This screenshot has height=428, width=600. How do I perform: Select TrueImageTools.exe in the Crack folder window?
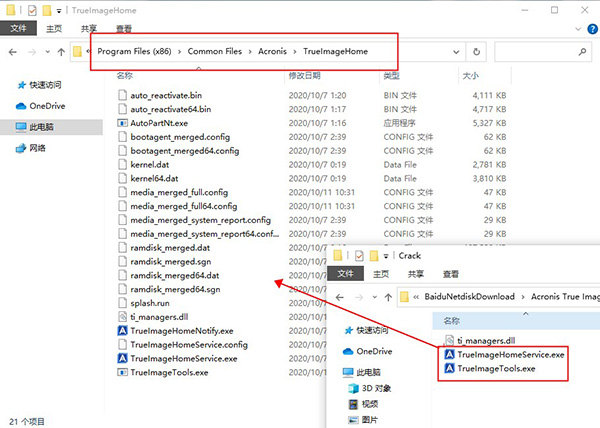[x=496, y=368]
